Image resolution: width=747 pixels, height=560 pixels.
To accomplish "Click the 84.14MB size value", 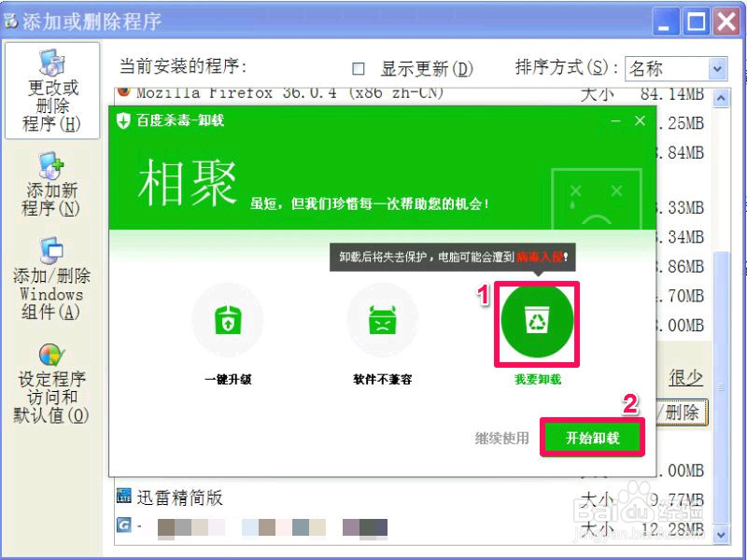I will tap(671, 94).
